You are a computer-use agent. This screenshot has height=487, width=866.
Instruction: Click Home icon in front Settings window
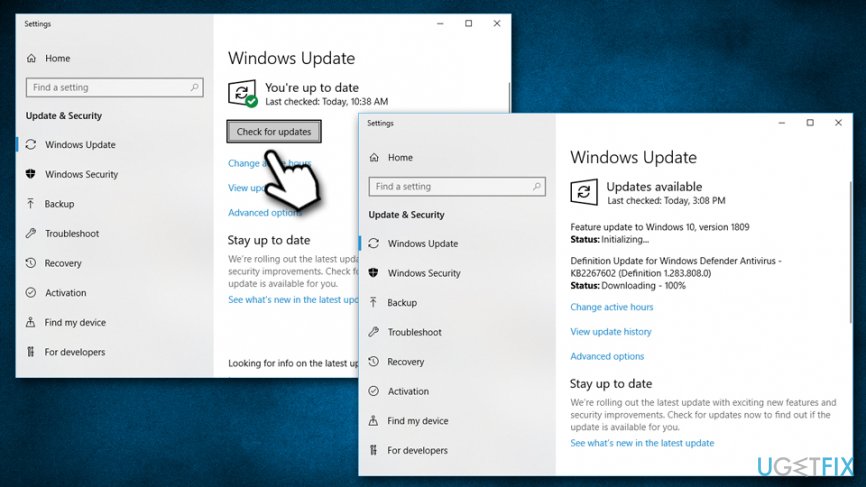tap(374, 157)
